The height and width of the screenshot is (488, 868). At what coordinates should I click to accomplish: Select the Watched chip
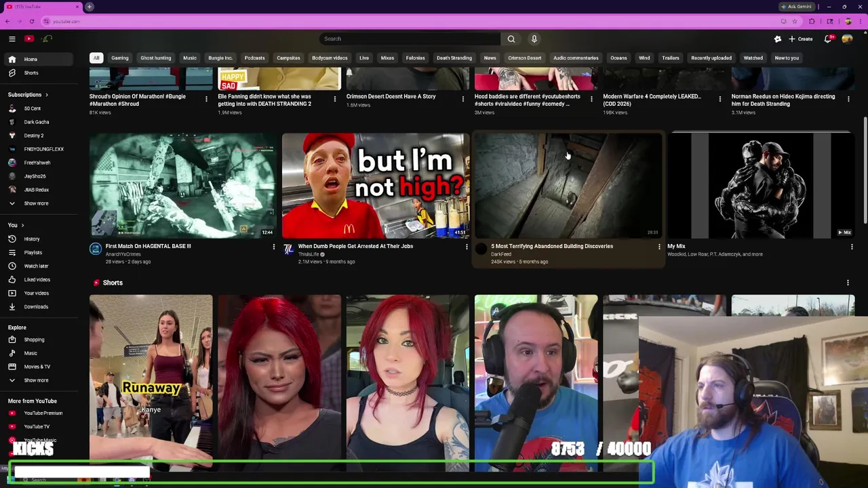pyautogui.click(x=753, y=58)
